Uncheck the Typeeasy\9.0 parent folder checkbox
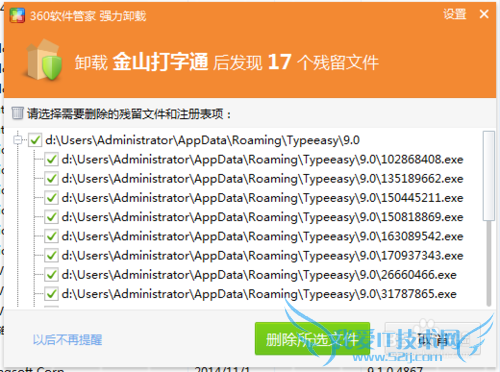 click(35, 140)
